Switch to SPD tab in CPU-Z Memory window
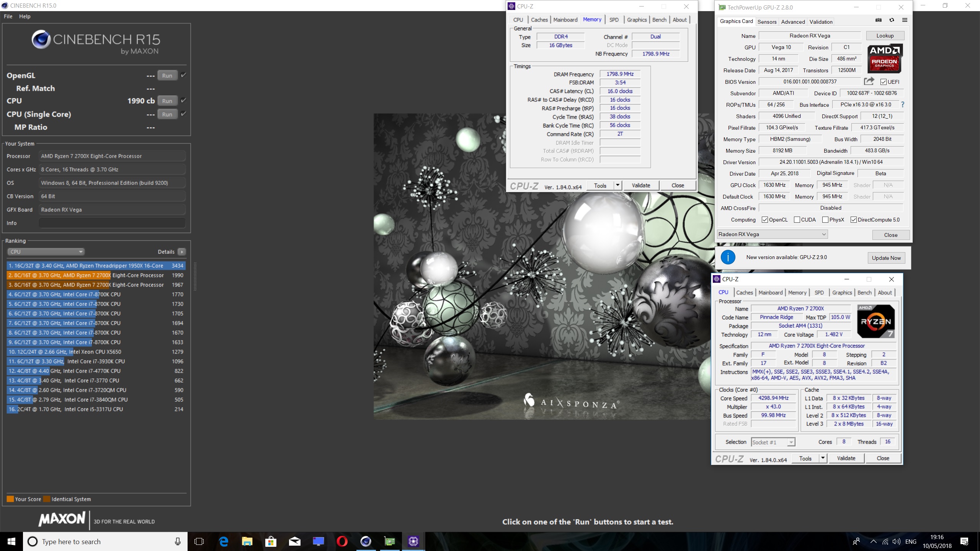The height and width of the screenshot is (551, 980). click(614, 20)
